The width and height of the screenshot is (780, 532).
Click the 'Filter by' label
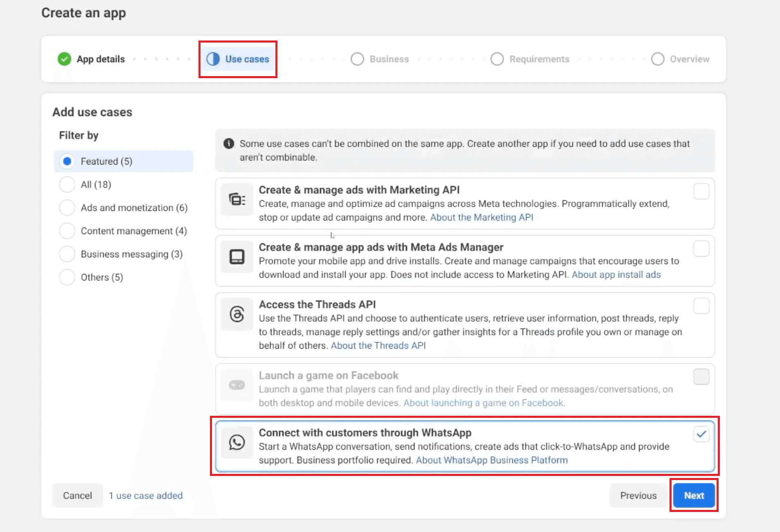(x=79, y=135)
